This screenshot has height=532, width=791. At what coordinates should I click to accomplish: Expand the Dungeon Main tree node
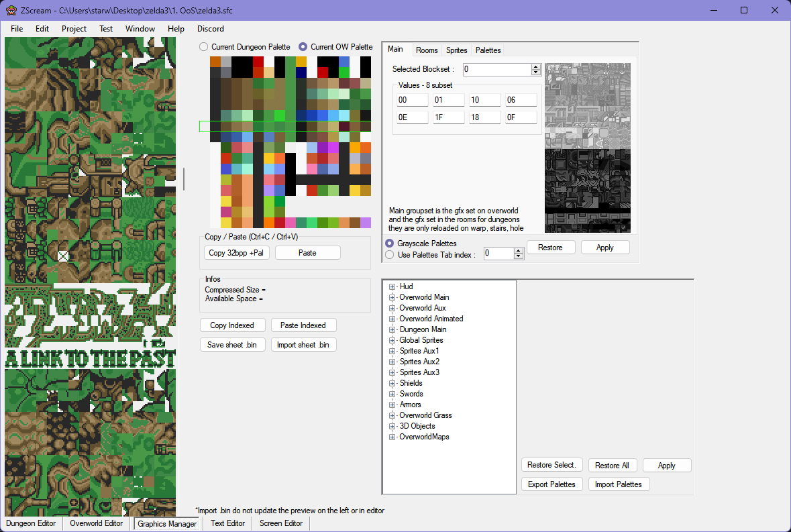tap(392, 329)
